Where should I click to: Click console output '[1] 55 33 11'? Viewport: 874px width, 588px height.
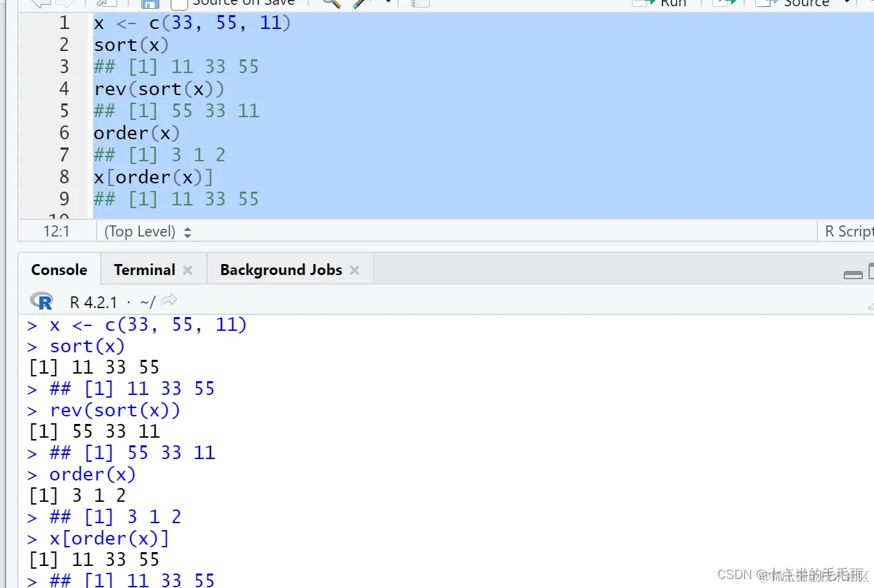click(94, 432)
